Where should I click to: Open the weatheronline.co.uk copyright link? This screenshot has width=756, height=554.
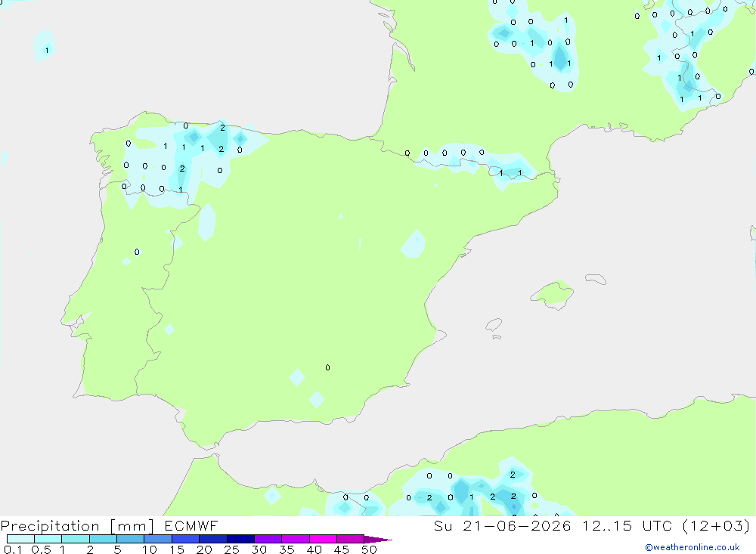coord(692,547)
